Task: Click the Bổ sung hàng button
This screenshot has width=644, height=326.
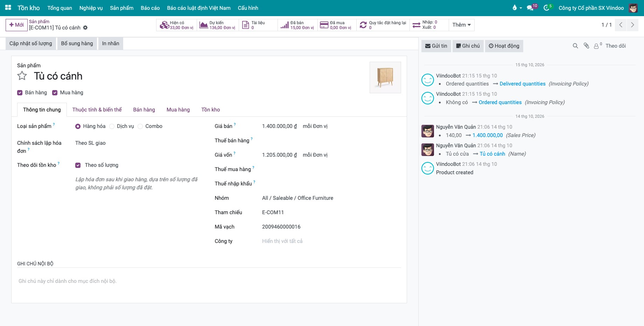Action: coord(77,43)
